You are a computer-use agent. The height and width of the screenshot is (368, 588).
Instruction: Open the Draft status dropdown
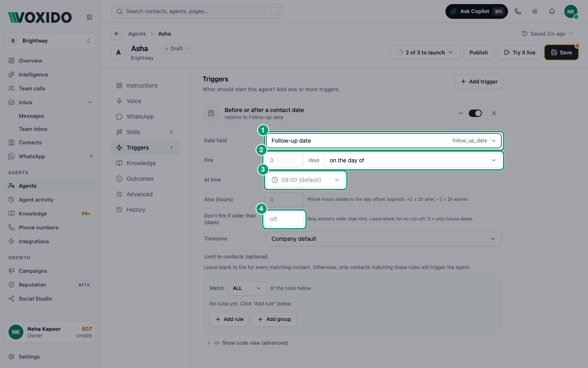(178, 49)
